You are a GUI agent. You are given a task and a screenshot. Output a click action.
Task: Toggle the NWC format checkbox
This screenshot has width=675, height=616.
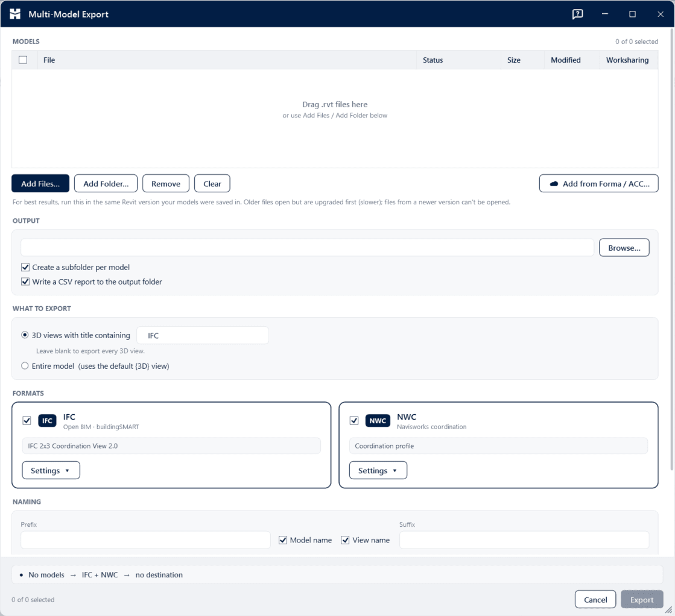coord(354,421)
